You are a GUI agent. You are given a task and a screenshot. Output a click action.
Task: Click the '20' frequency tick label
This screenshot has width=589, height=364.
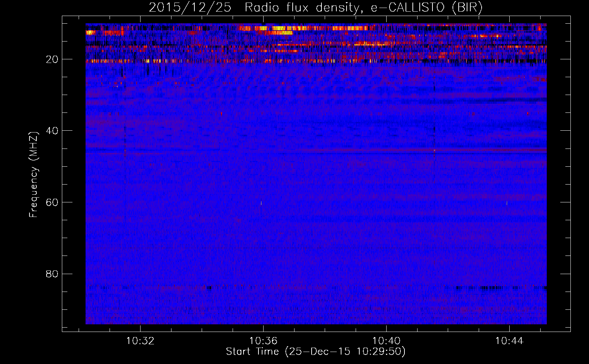point(52,59)
